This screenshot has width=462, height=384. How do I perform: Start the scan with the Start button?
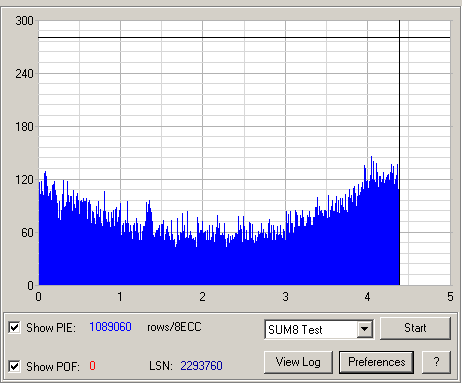pyautogui.click(x=415, y=328)
